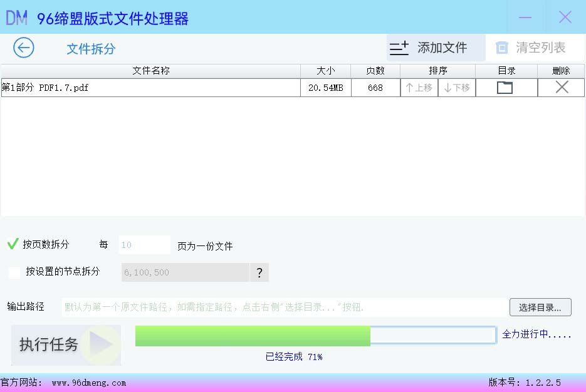Viewport: 586px width, 392px height.
Task: Toggle the 按页数拆分 checkbox
Action: pos(13,244)
